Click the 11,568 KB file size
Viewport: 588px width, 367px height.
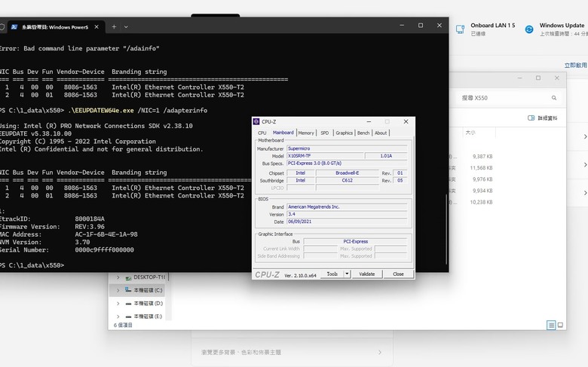(x=481, y=168)
